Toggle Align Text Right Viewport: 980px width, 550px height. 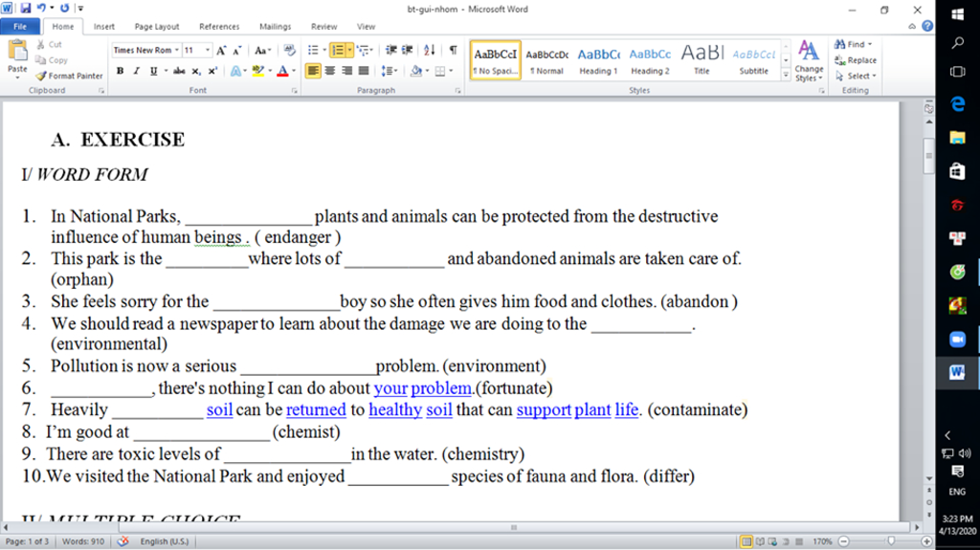346,71
